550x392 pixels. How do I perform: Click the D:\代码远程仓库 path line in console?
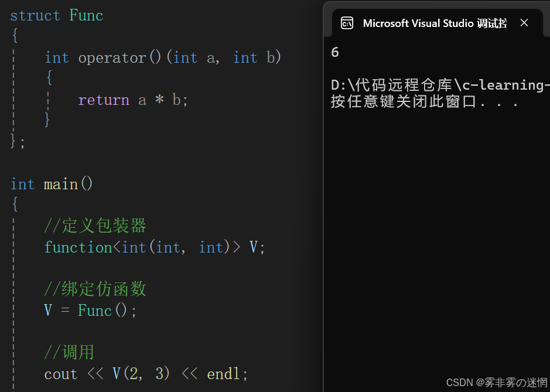pos(440,86)
